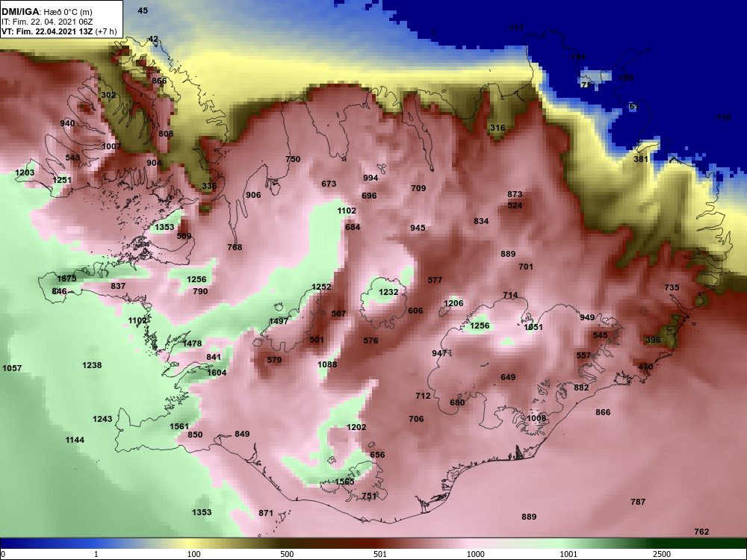Click the 576 map value
The image size is (747, 560).
371,340
